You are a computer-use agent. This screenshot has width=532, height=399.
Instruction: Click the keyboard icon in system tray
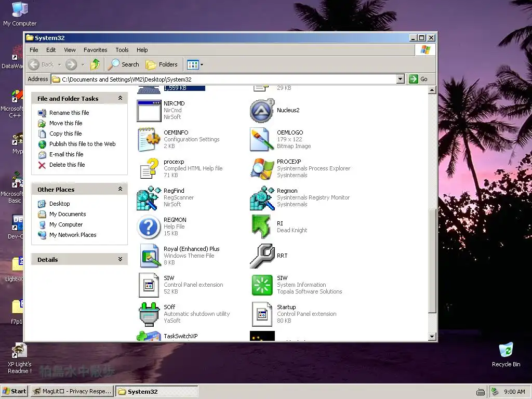[481, 392]
